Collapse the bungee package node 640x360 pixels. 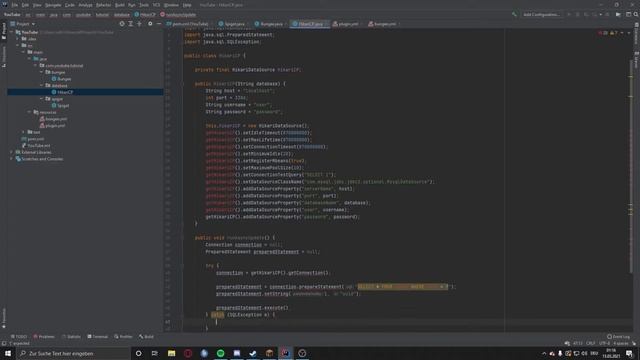click(41, 72)
